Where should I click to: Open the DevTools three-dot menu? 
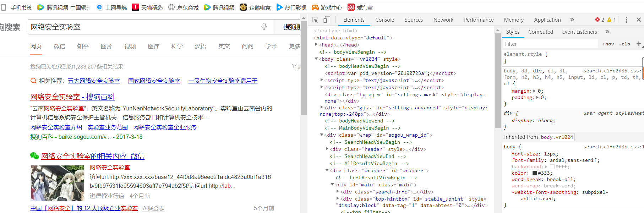pyautogui.click(x=626, y=20)
